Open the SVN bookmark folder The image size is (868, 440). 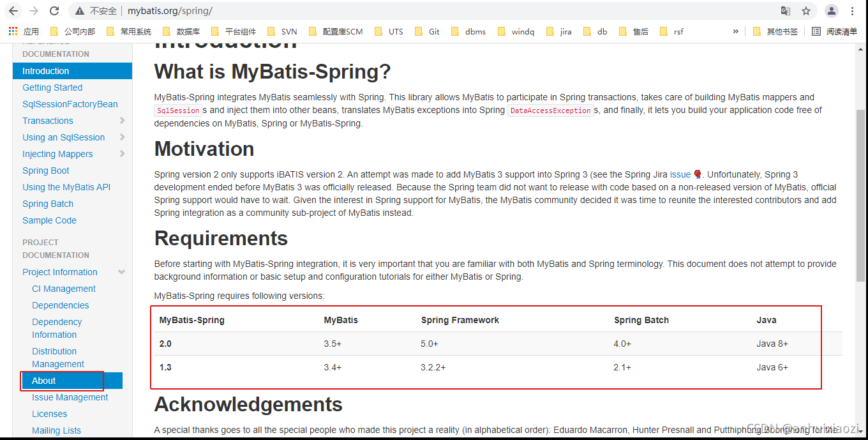(282, 31)
